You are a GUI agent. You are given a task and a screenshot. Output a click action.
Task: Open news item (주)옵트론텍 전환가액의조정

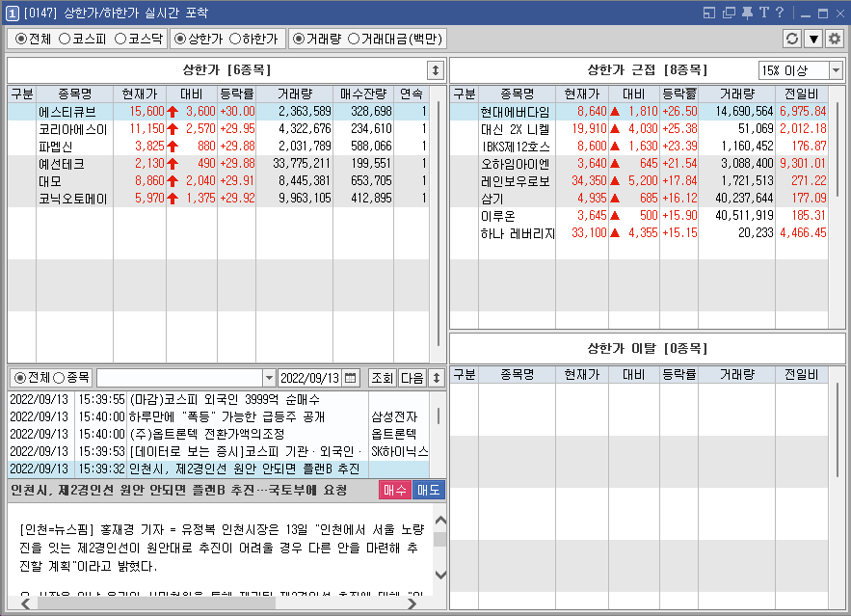click(x=219, y=434)
